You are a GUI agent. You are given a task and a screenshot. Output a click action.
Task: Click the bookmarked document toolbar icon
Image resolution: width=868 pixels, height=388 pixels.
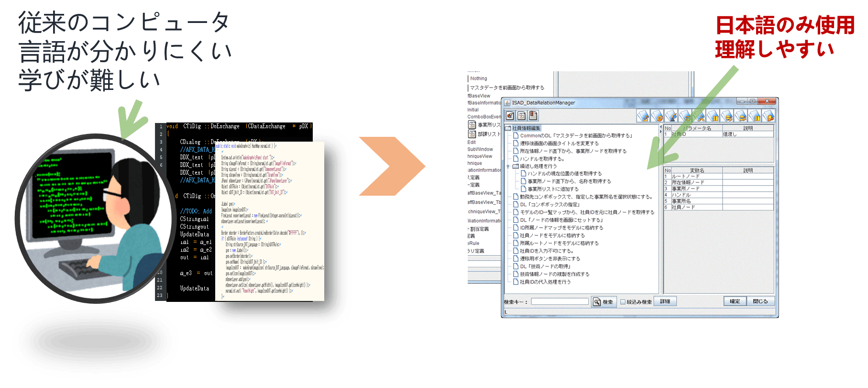[533, 116]
